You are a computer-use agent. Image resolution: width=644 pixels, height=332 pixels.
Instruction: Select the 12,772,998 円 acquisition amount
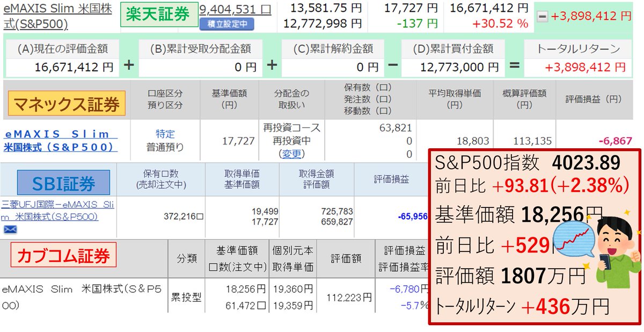tap(323, 24)
